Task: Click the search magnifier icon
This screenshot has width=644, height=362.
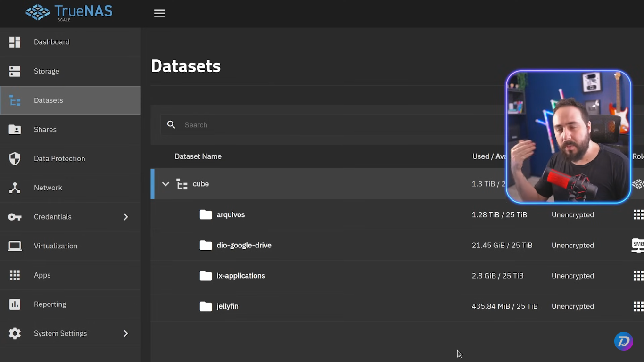Action: click(171, 124)
